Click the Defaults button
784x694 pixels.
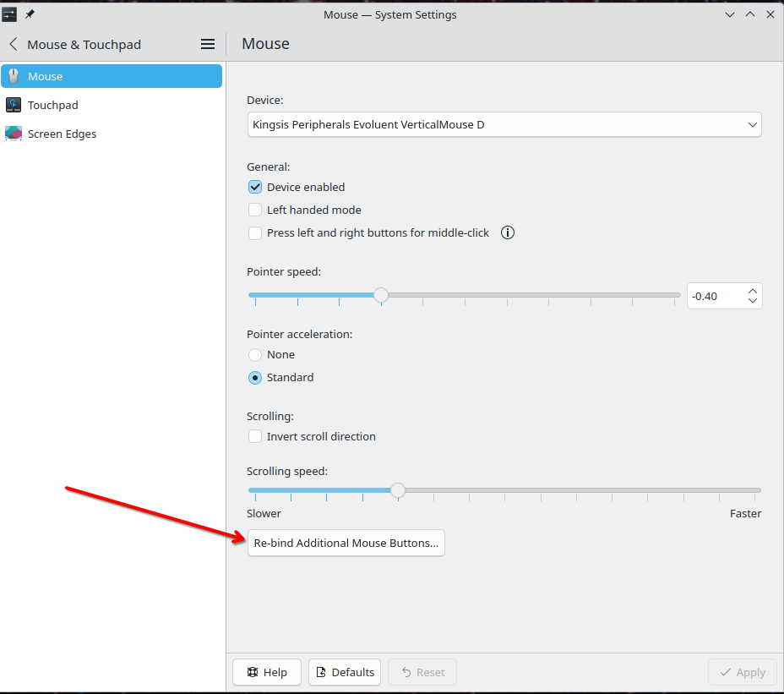click(345, 672)
